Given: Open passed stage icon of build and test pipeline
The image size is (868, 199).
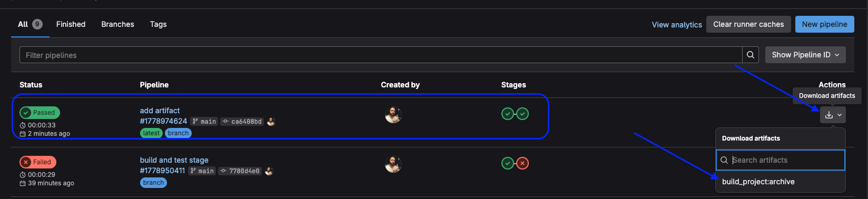Looking at the screenshot, I should point(507,163).
